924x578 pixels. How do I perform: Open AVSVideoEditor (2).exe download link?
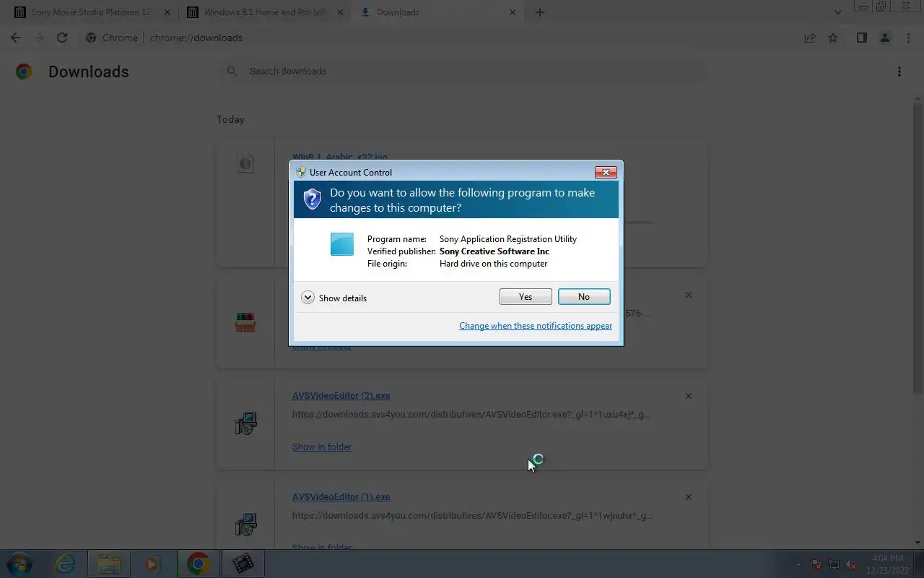[x=341, y=396]
